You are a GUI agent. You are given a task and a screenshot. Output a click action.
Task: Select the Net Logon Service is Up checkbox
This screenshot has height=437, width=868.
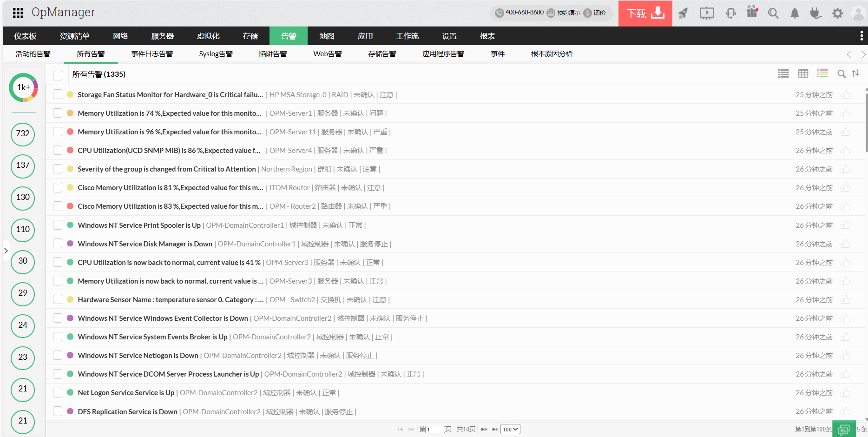[x=58, y=392]
